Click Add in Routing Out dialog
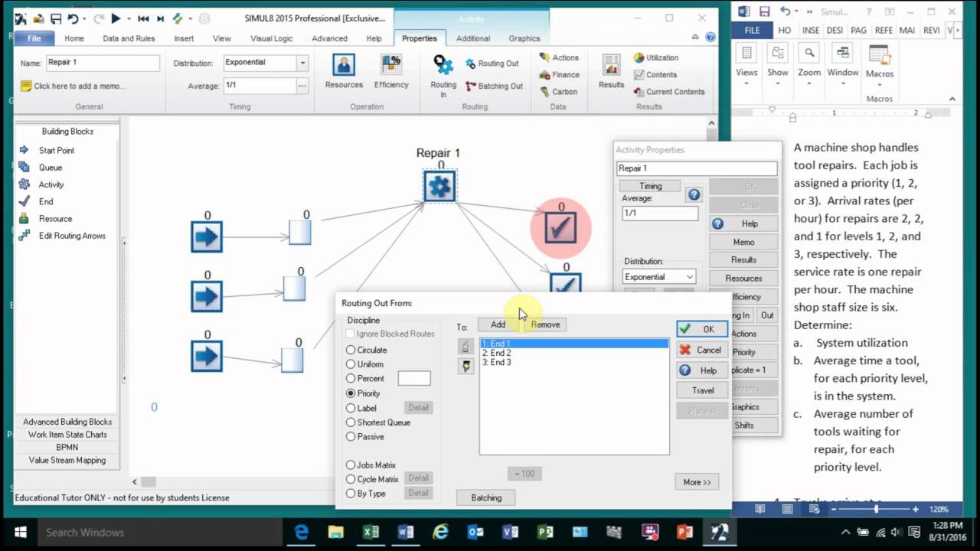Image resolution: width=980 pixels, height=551 pixels. coord(498,324)
